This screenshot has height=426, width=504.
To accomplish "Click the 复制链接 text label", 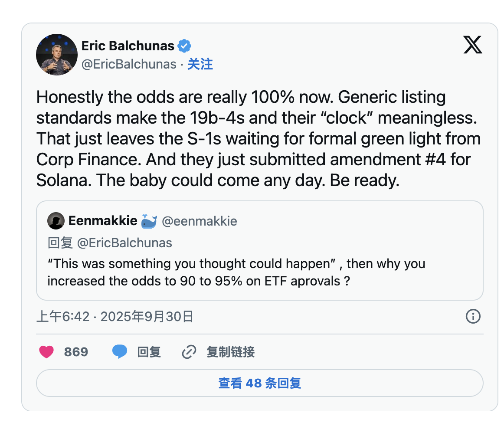I will click(230, 352).
